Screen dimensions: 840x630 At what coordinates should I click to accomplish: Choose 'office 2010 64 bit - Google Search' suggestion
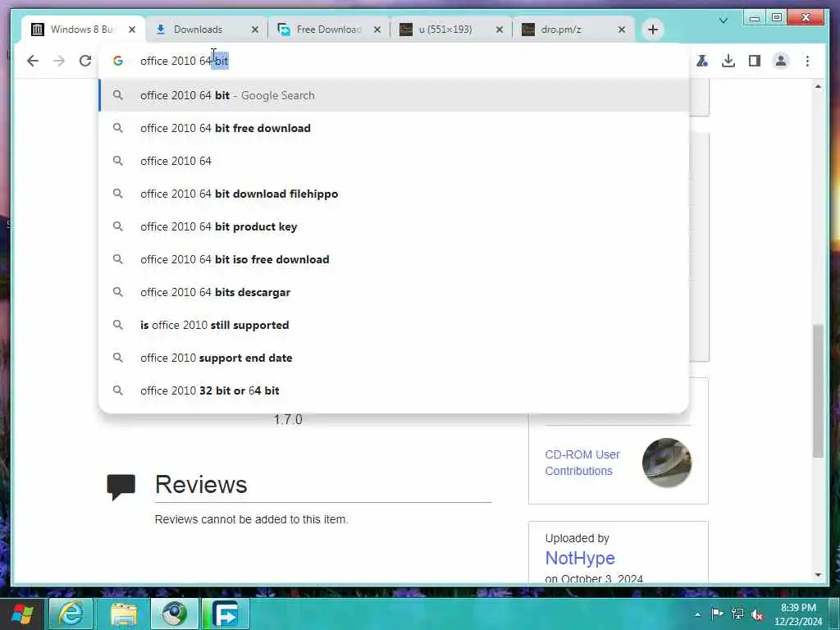[394, 95]
